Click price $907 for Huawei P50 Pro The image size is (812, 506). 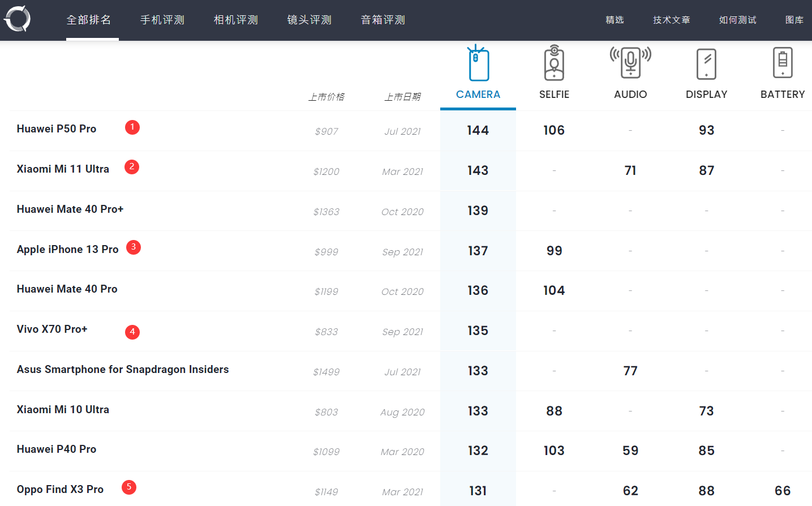pyautogui.click(x=326, y=132)
